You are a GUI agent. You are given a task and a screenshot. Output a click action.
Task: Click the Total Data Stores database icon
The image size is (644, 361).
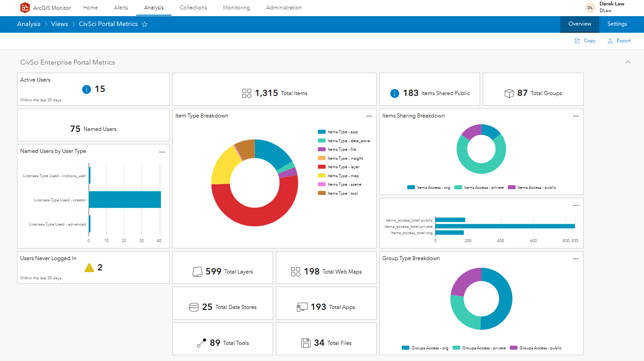pyautogui.click(x=193, y=307)
